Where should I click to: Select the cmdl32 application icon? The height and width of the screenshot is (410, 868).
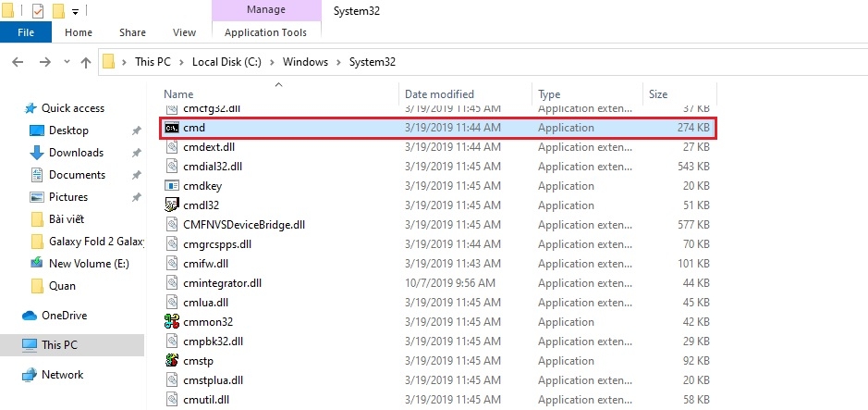pyautogui.click(x=172, y=205)
